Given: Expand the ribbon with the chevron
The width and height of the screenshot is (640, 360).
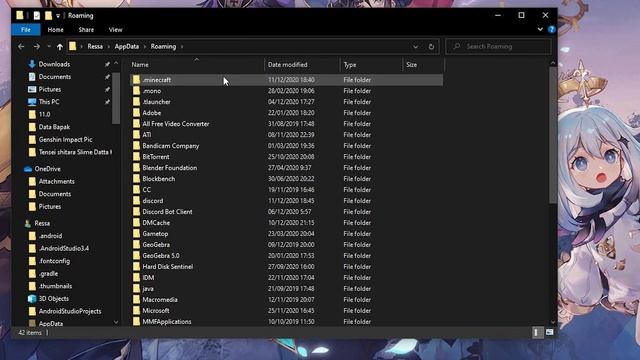Looking at the screenshot, I should click(540, 29).
